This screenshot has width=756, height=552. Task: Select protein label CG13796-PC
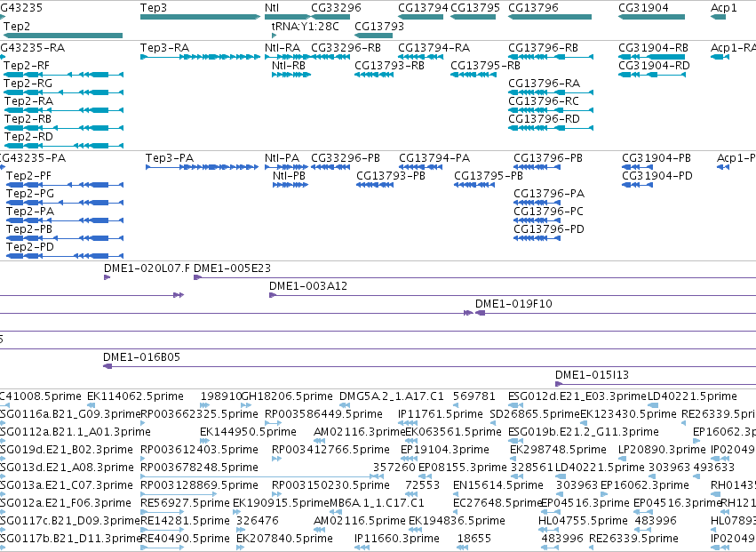pyautogui.click(x=549, y=212)
